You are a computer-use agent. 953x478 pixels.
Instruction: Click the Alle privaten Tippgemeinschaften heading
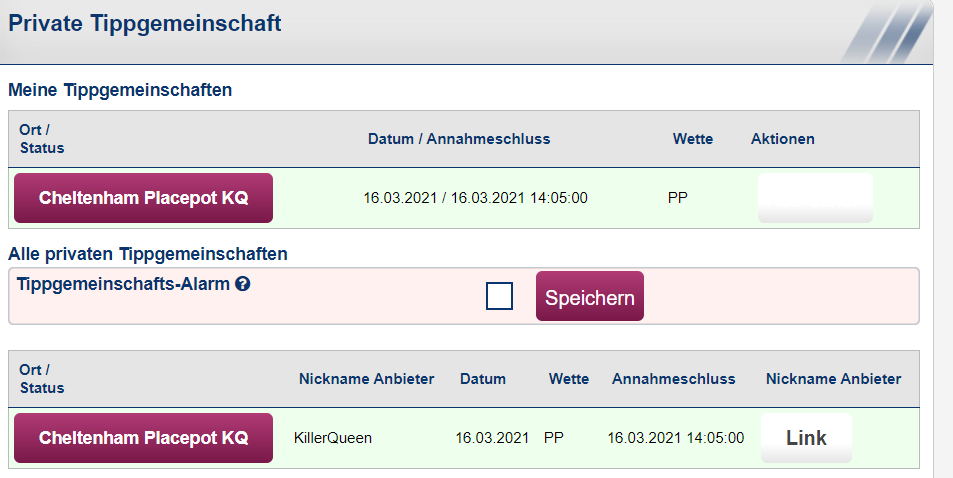(148, 254)
